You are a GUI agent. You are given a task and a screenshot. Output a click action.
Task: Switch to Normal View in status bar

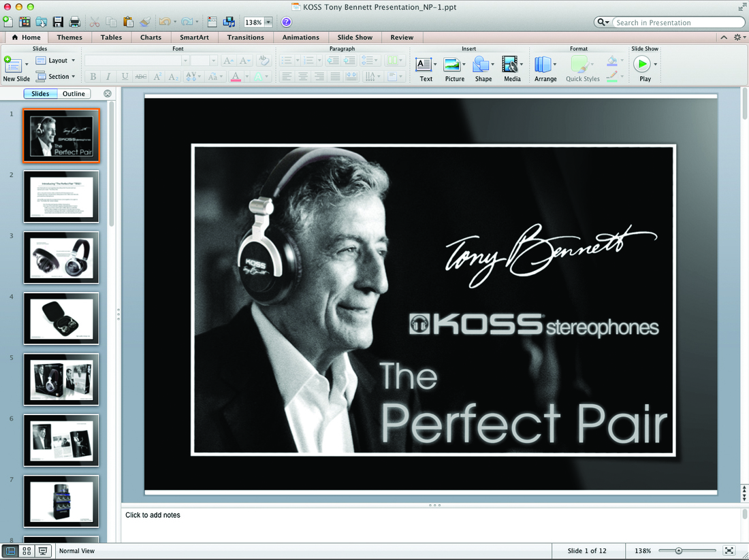pos(10,551)
